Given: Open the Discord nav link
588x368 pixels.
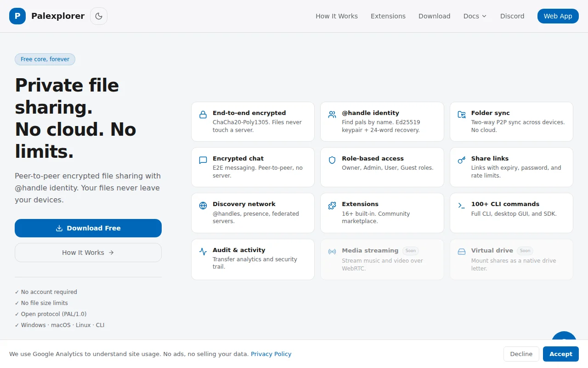Looking at the screenshot, I should coord(512,16).
